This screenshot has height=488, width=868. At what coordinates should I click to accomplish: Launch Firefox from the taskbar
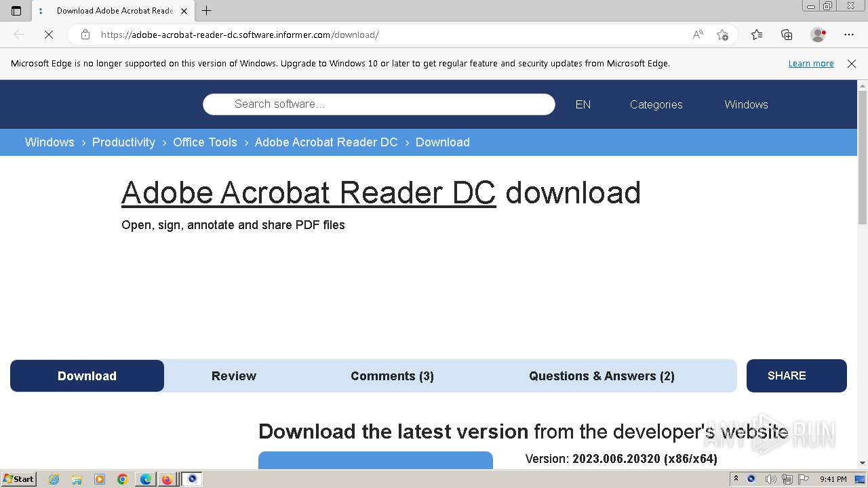click(167, 479)
